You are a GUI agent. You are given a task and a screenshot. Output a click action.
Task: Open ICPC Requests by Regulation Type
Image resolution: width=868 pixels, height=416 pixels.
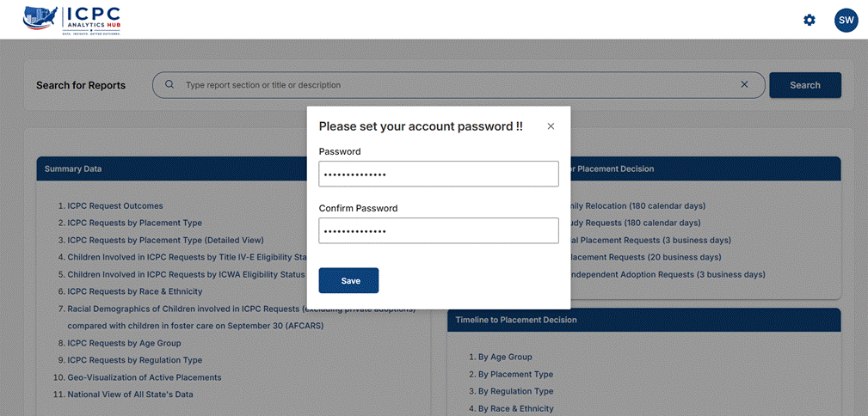134,360
